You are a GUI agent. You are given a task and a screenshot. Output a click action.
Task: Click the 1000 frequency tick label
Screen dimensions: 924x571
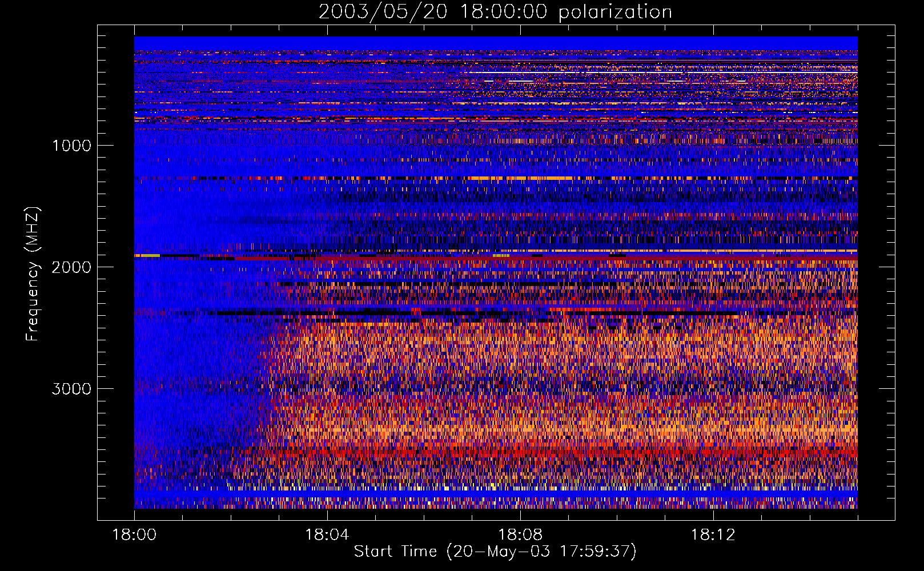pyautogui.click(x=71, y=146)
